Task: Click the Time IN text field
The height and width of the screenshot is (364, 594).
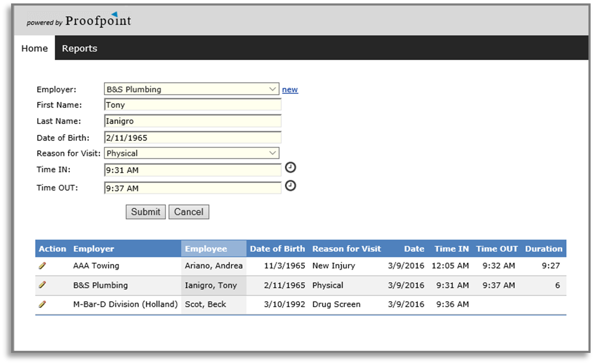Action: (193, 170)
